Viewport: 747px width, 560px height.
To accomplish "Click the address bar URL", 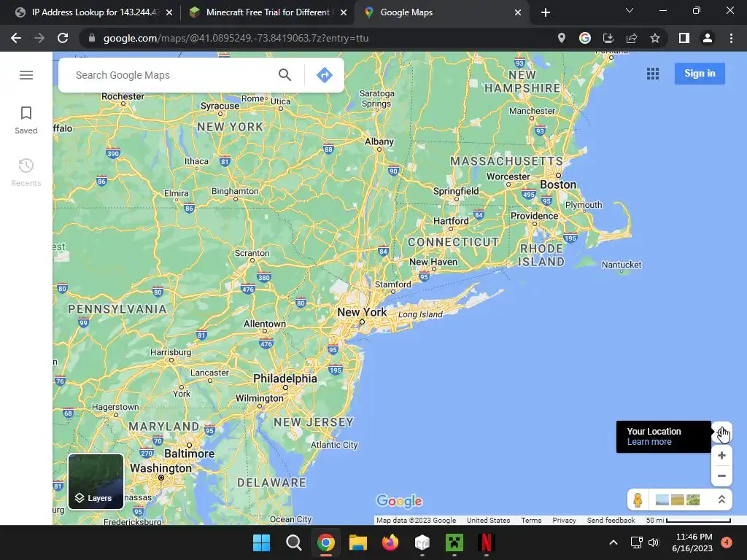I will coord(236,38).
